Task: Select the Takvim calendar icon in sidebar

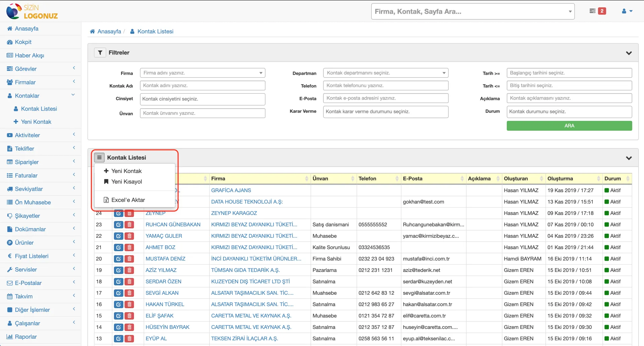Action: click(10, 296)
